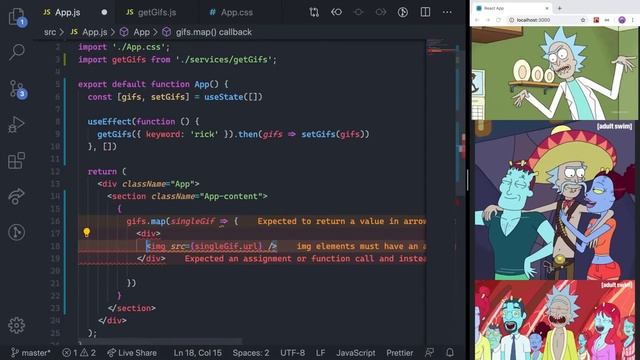The width and height of the screenshot is (640, 360).
Task: Open the Run and Debug view
Action: click(17, 124)
